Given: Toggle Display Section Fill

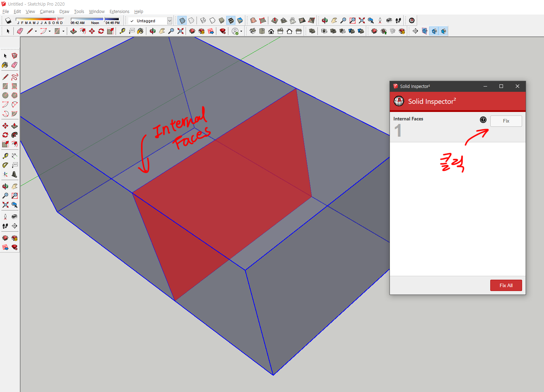Looking at the screenshot, I should click(x=444, y=31).
